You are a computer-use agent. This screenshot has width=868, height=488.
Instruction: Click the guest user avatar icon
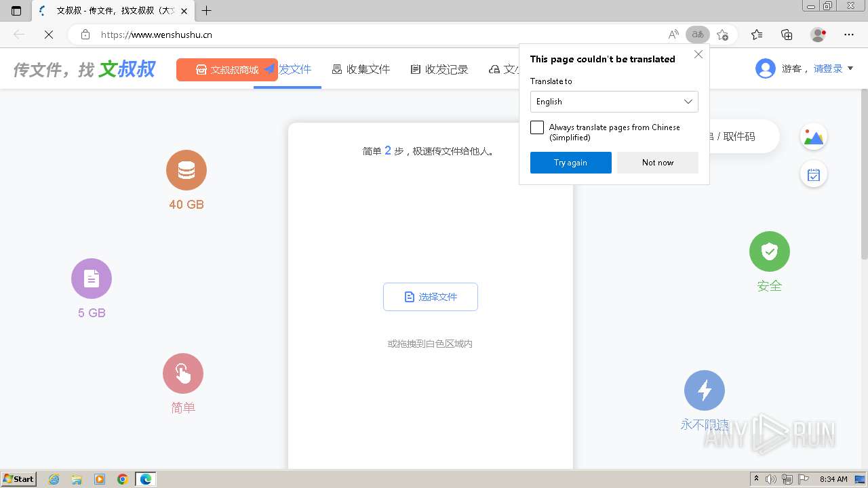coord(766,68)
